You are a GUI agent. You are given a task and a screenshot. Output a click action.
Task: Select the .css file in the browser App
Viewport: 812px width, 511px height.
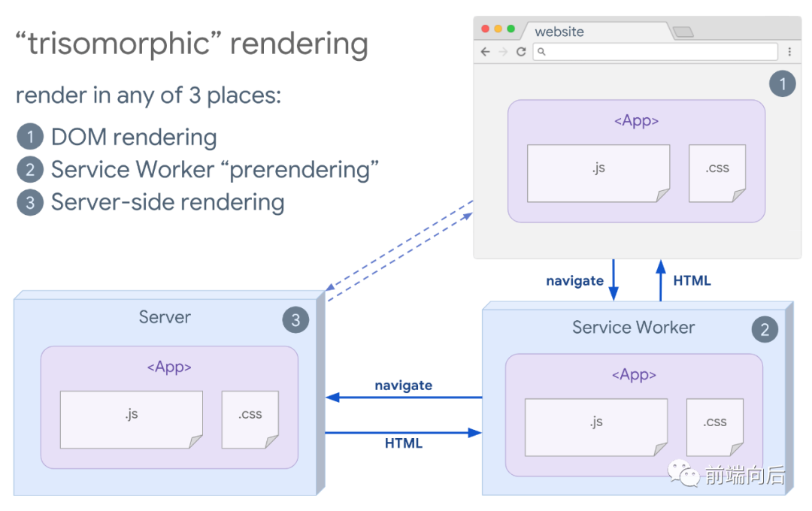tap(717, 174)
